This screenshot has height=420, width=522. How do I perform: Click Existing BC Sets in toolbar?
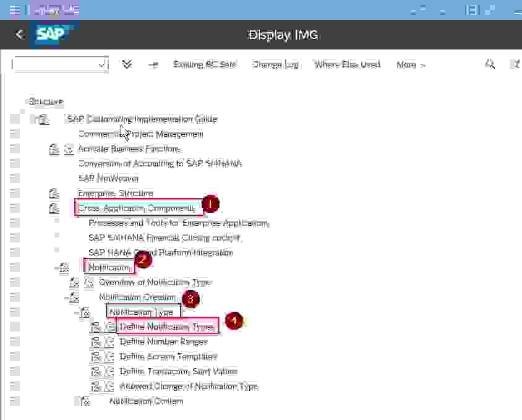(x=204, y=64)
